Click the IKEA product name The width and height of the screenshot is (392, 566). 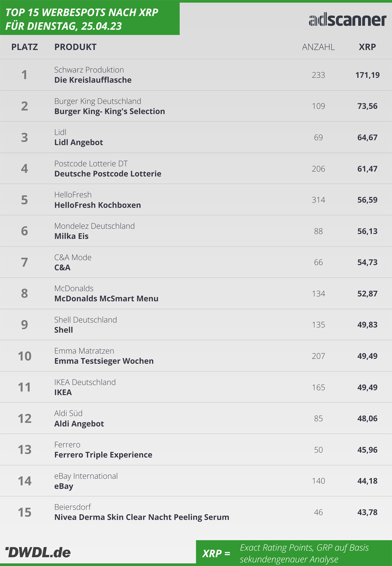click(63, 392)
